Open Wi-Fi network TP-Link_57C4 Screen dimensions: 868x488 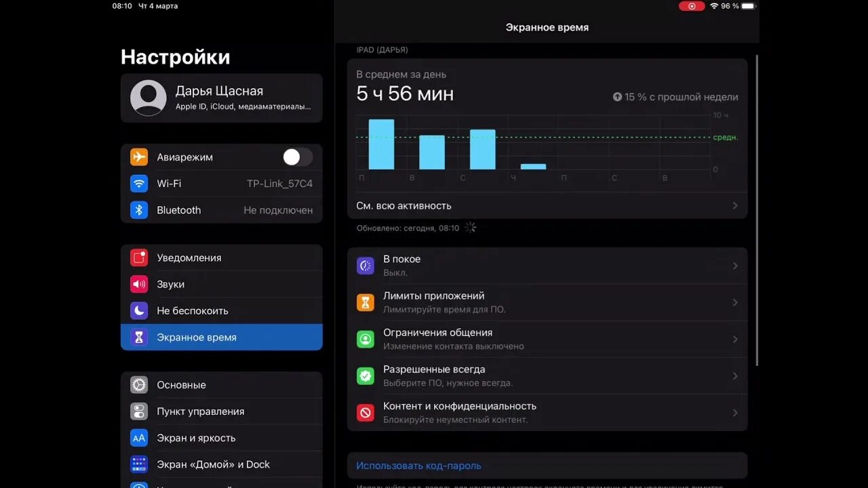(222, 184)
